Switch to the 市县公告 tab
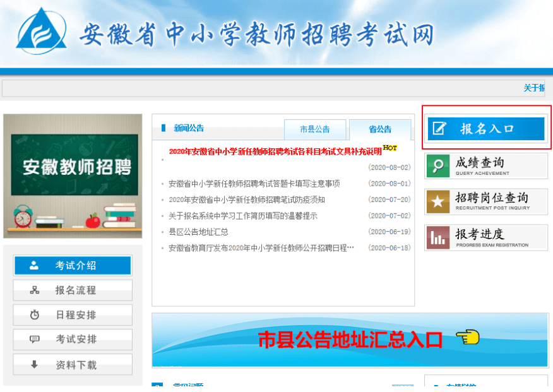Screen dimensions: 553x392 [x=315, y=129]
